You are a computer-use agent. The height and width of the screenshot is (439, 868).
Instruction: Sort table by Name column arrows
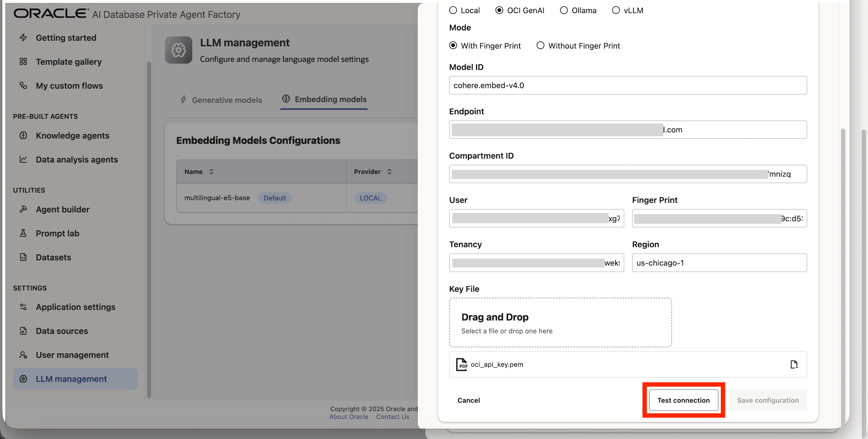pyautogui.click(x=211, y=172)
